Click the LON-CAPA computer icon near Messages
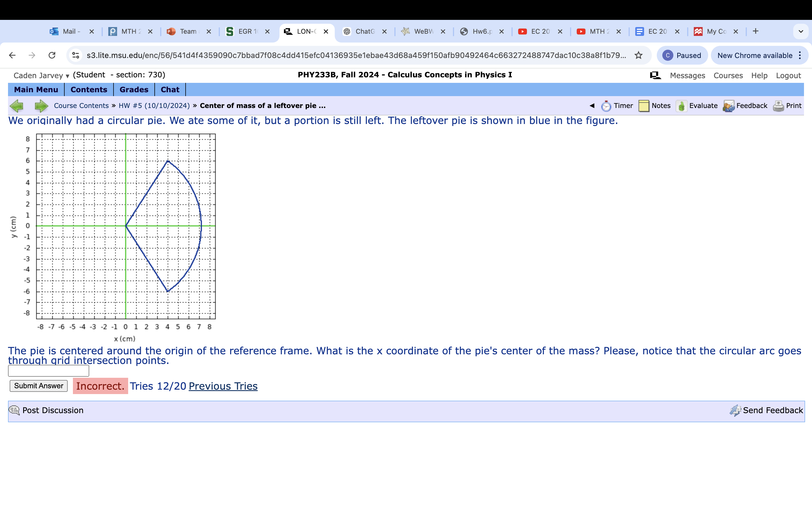The width and height of the screenshot is (812, 528). coord(655,75)
